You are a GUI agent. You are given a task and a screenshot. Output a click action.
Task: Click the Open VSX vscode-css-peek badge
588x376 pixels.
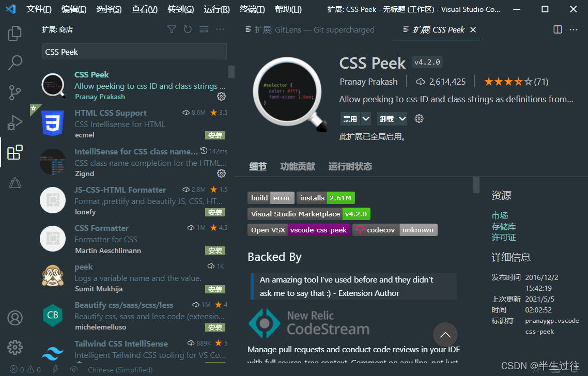[299, 230]
